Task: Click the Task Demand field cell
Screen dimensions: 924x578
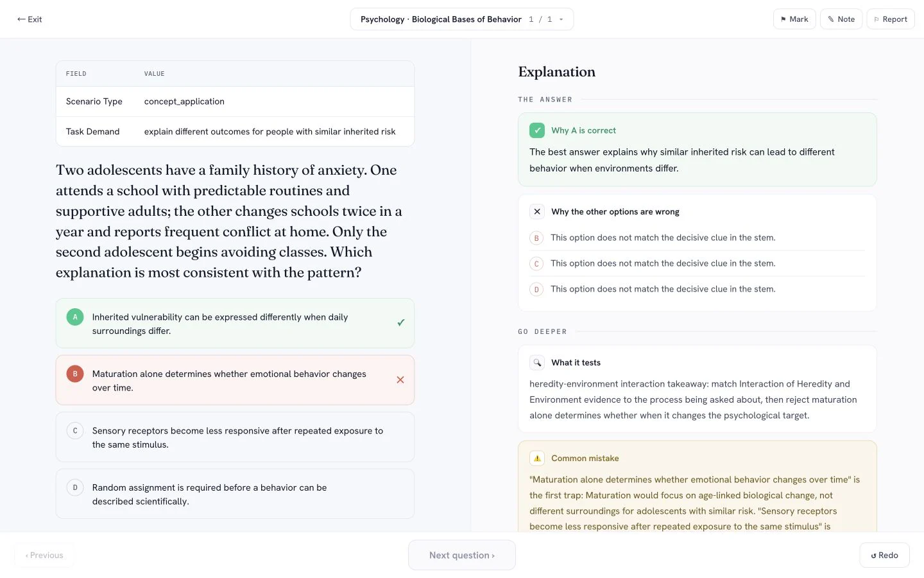Action: [93, 132]
